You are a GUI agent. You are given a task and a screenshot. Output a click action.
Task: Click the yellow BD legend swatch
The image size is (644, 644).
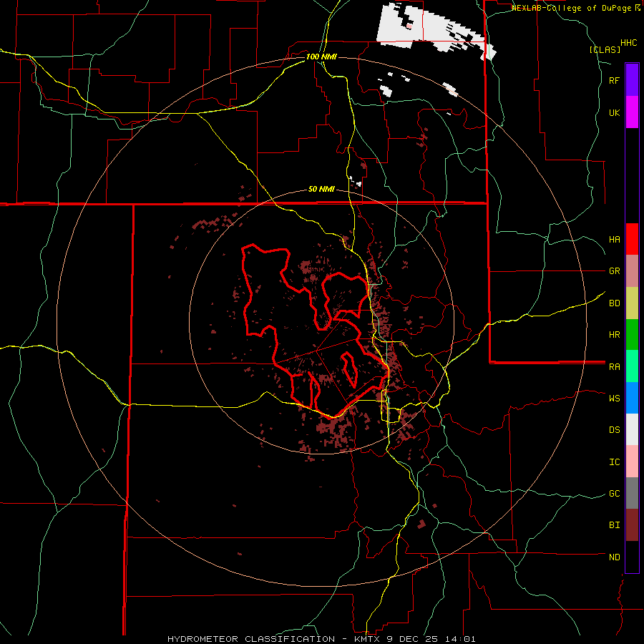632,303
